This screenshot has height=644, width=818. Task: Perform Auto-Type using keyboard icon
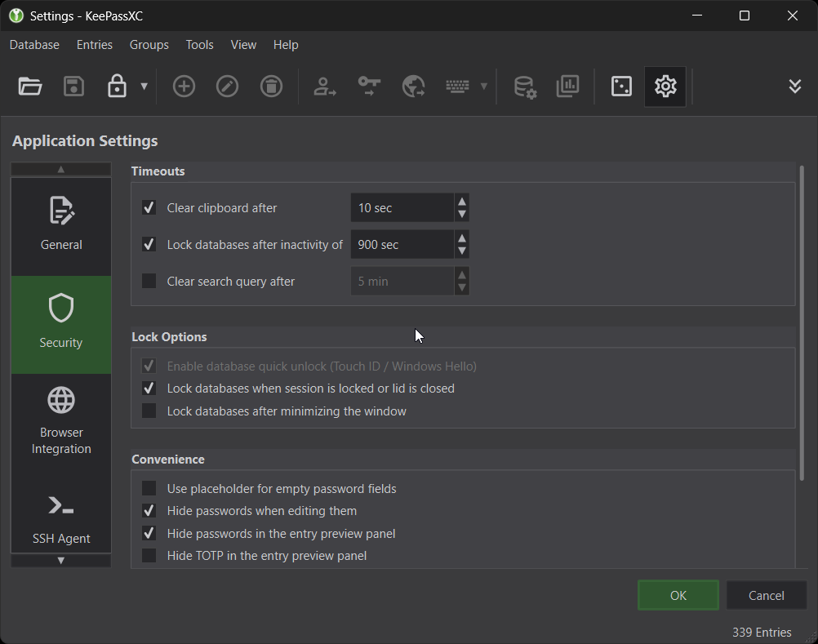coord(457,86)
